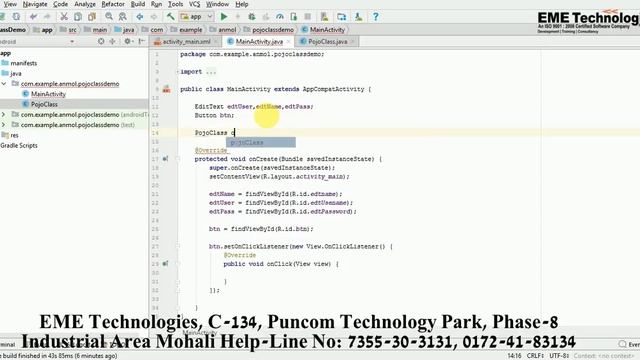Viewport: 640px width, 360px height.
Task: Open the app run configuration dropdown
Action: [196, 17]
